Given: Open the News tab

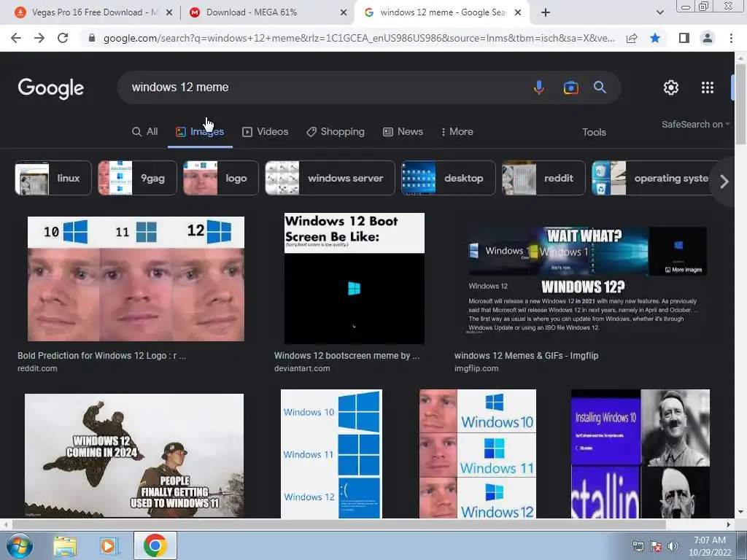Looking at the screenshot, I should pyautogui.click(x=403, y=132).
